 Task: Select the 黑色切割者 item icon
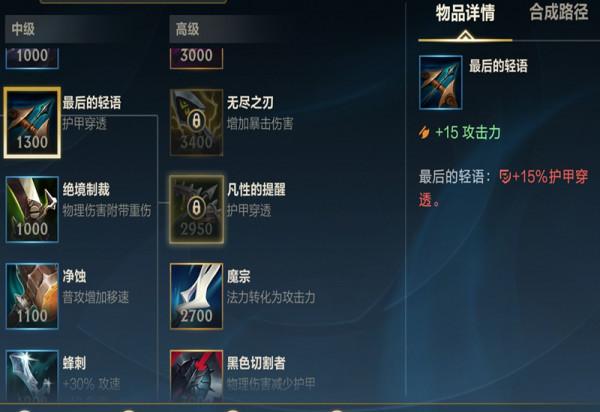(x=196, y=375)
